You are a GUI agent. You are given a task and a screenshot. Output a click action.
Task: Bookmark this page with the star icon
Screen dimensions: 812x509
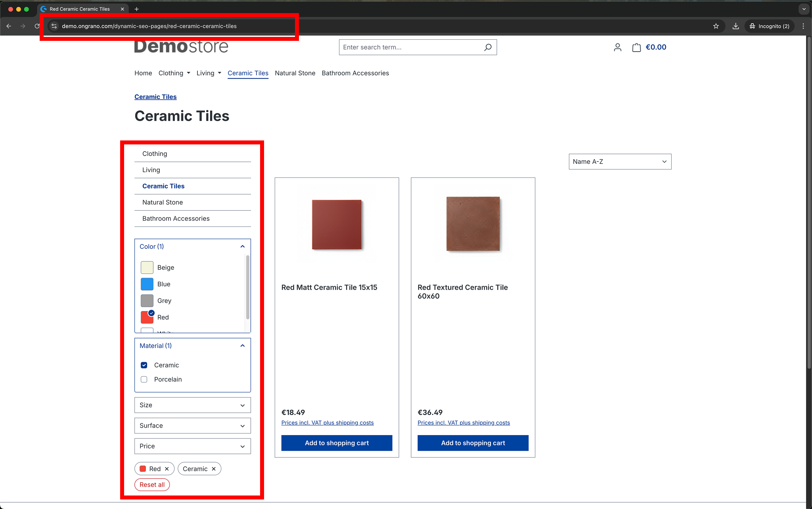pyautogui.click(x=716, y=26)
